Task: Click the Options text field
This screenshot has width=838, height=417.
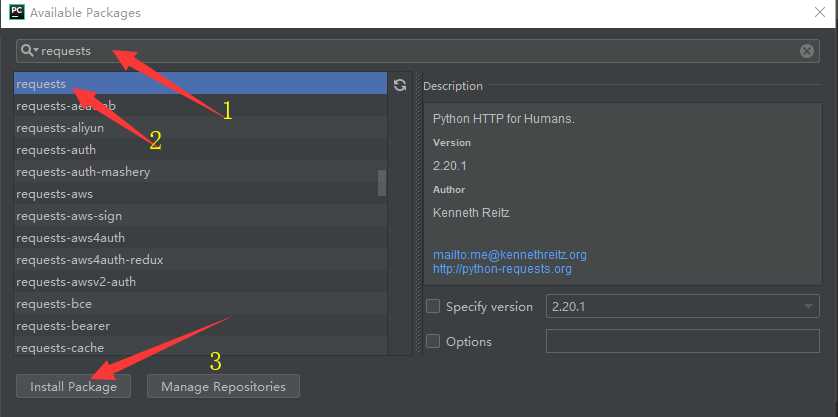Action: [x=682, y=341]
